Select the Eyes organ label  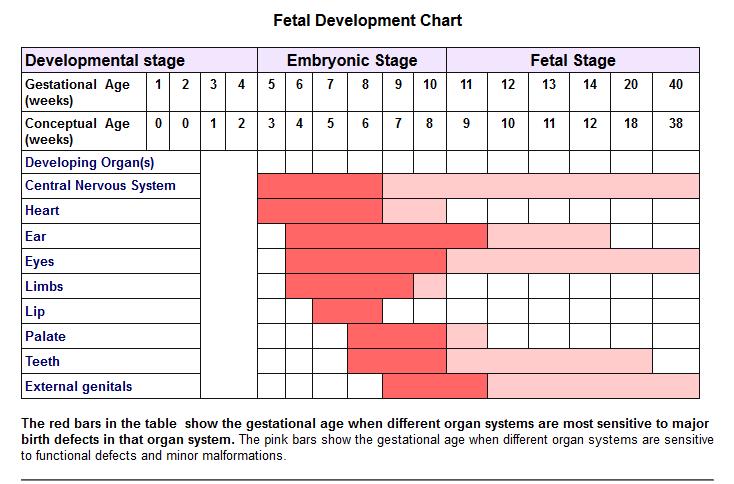tap(40, 262)
